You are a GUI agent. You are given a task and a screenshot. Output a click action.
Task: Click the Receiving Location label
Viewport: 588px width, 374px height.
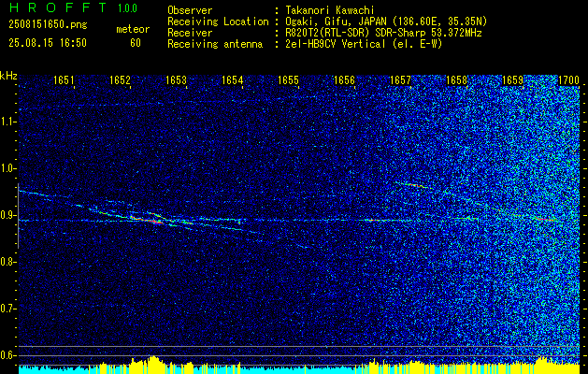[218, 22]
